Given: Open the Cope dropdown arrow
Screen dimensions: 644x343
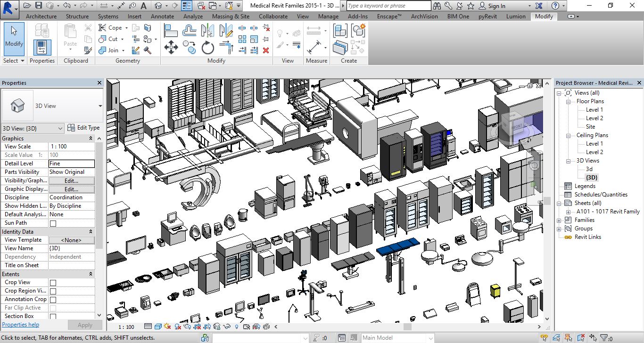Looking at the screenshot, I should point(126,28).
